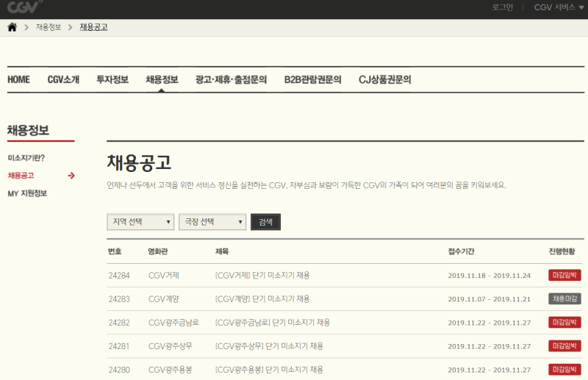
Task: Click number 24283 in the table
Action: click(119, 299)
